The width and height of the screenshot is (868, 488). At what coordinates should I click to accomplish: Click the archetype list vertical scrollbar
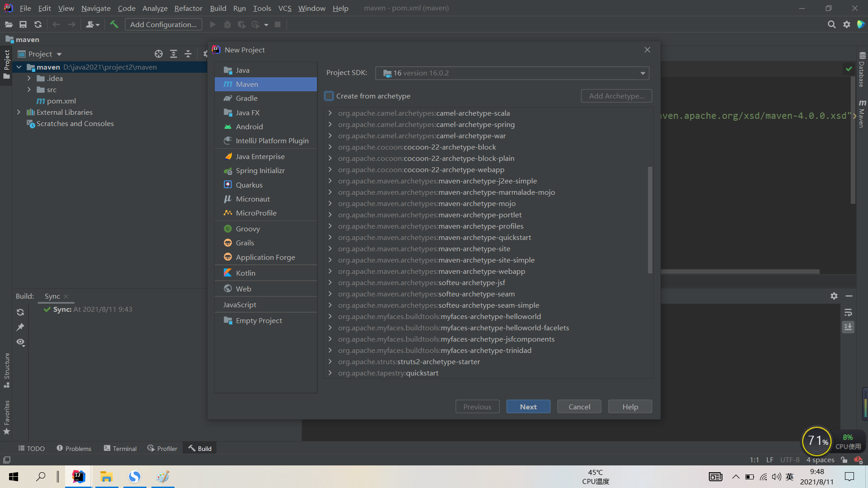650,220
